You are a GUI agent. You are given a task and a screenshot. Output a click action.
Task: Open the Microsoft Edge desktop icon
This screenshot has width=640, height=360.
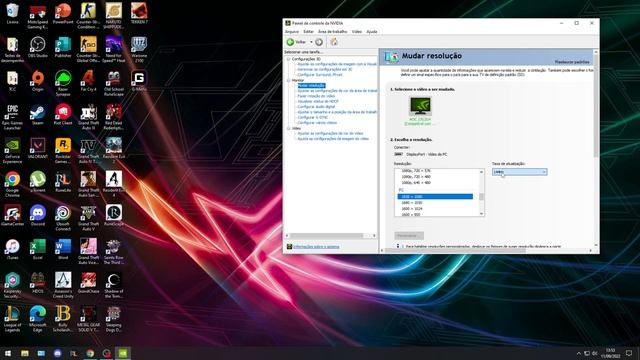38,319
